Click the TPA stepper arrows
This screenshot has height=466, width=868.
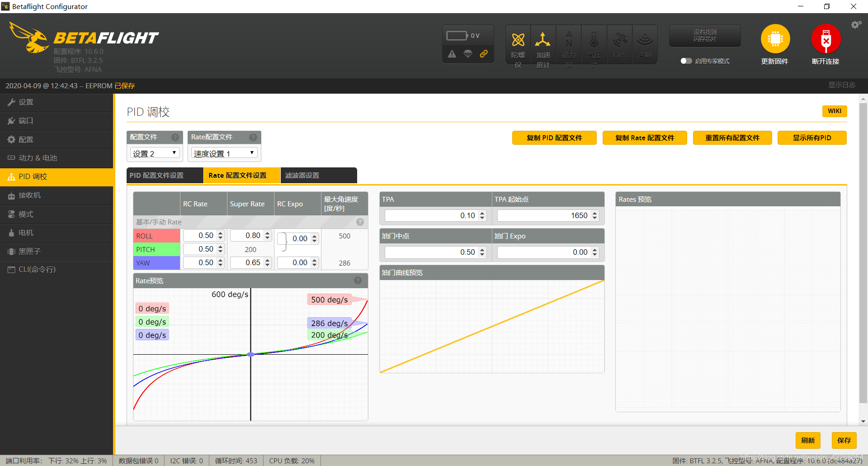pyautogui.click(x=482, y=216)
